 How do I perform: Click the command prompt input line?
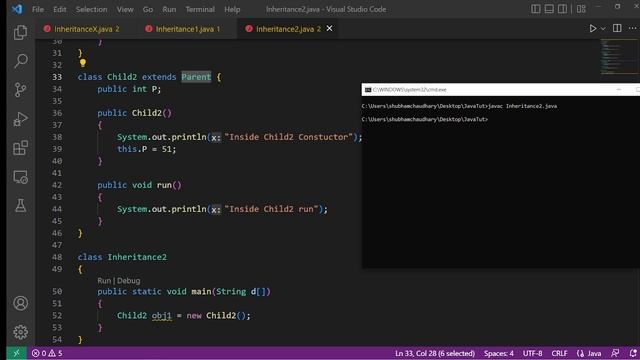pos(424,119)
